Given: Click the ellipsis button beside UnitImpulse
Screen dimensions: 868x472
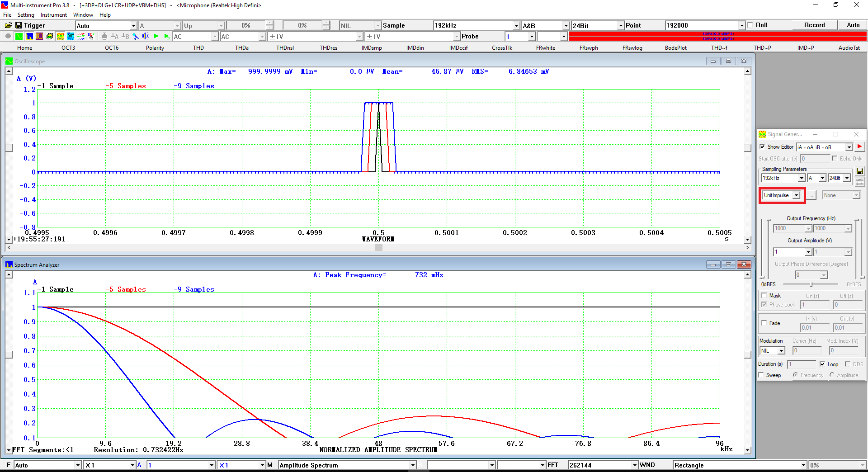Looking at the screenshot, I should [x=812, y=195].
